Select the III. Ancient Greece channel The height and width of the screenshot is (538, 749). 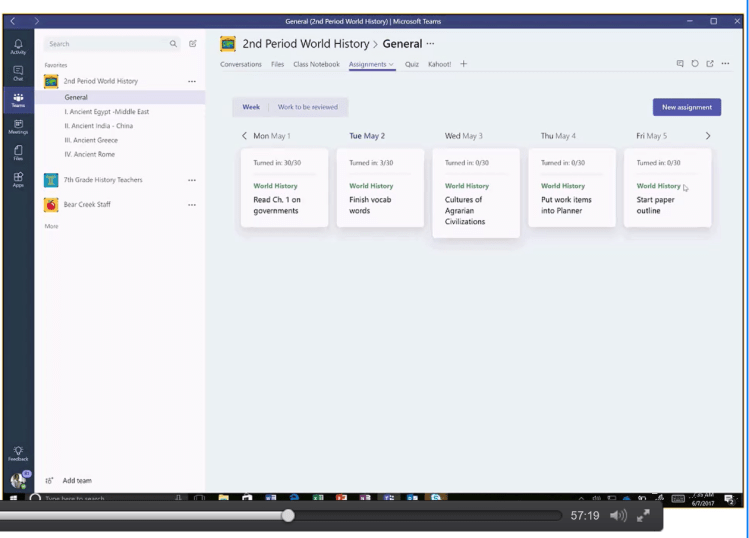click(x=91, y=140)
